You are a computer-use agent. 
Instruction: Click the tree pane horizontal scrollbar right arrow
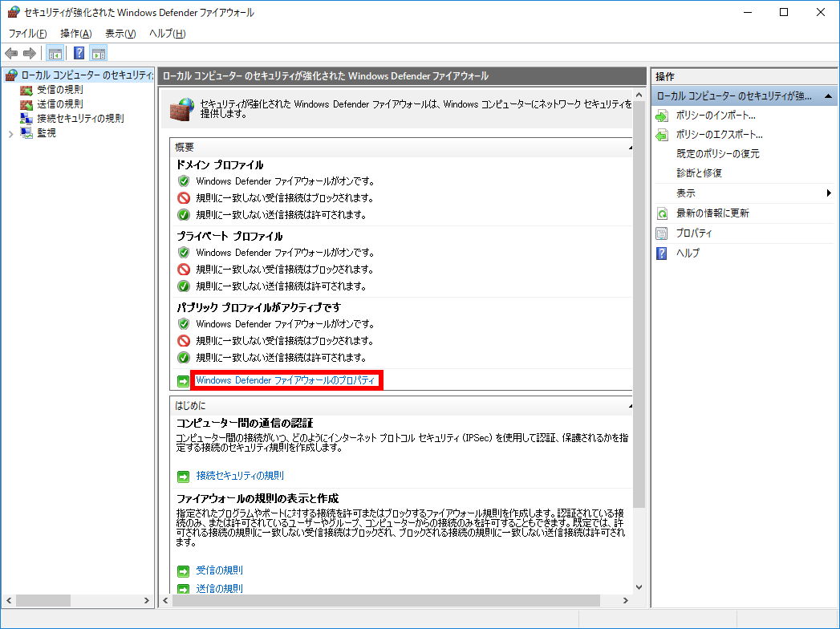pos(147,601)
